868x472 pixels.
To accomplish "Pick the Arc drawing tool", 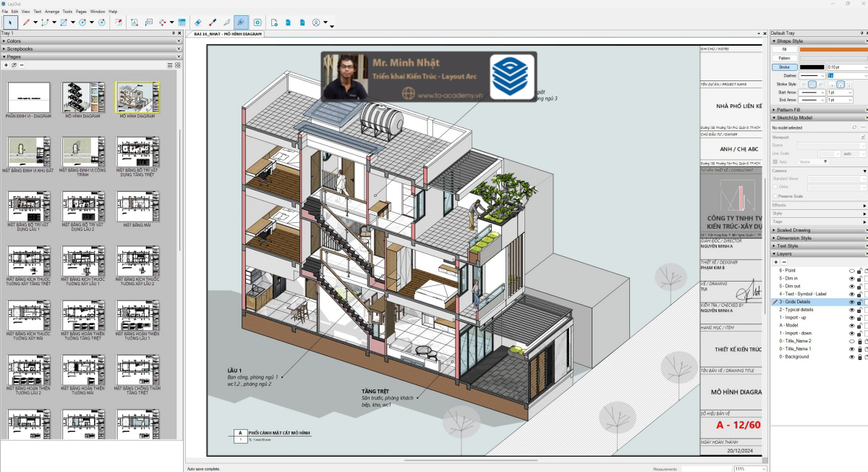I will click(x=45, y=22).
